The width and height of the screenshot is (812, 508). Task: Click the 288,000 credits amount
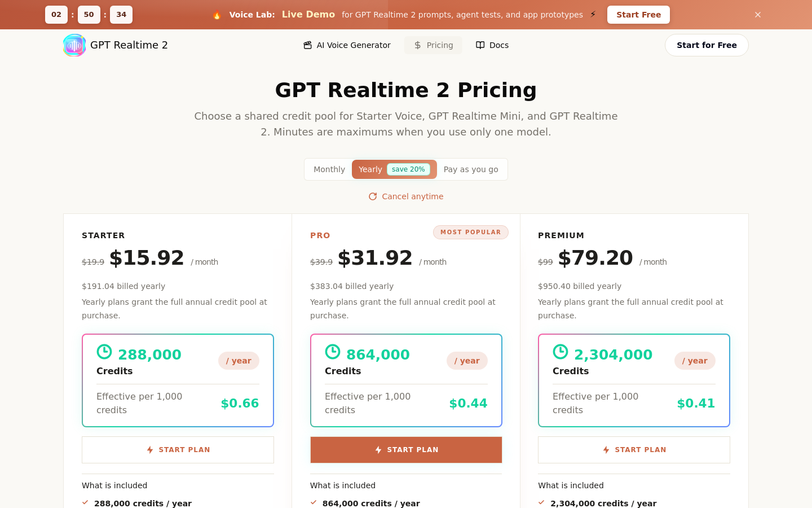click(149, 354)
